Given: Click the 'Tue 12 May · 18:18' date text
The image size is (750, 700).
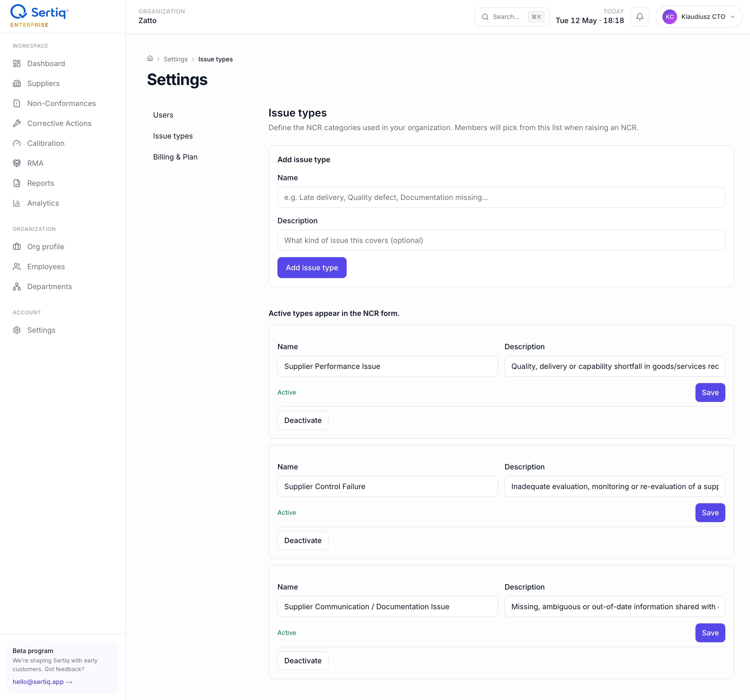Looking at the screenshot, I should tap(589, 21).
